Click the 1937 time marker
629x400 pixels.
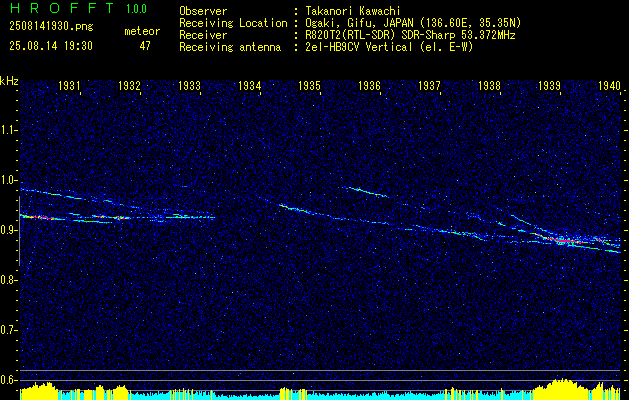coord(429,85)
